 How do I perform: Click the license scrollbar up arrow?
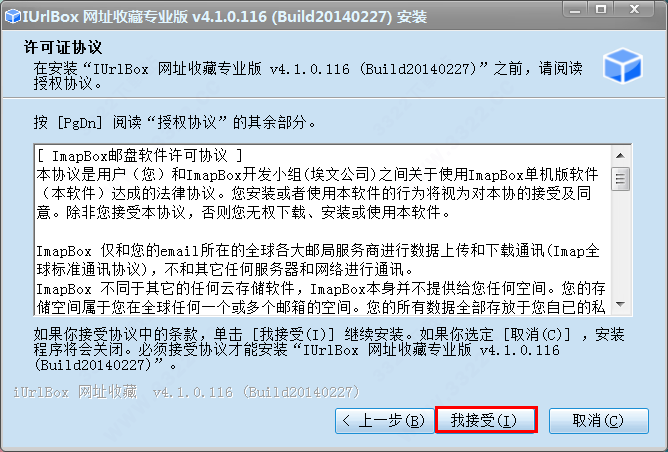pos(620,155)
